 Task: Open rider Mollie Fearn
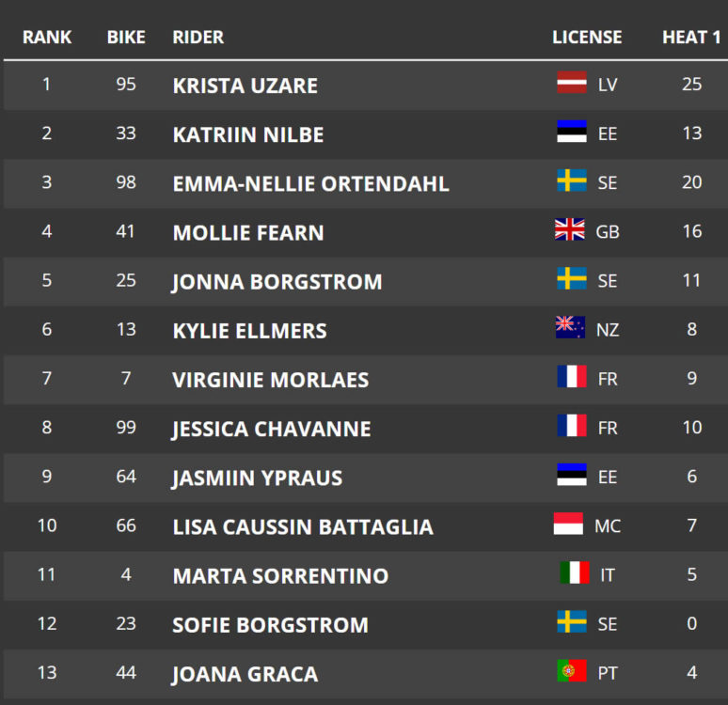click(x=248, y=232)
